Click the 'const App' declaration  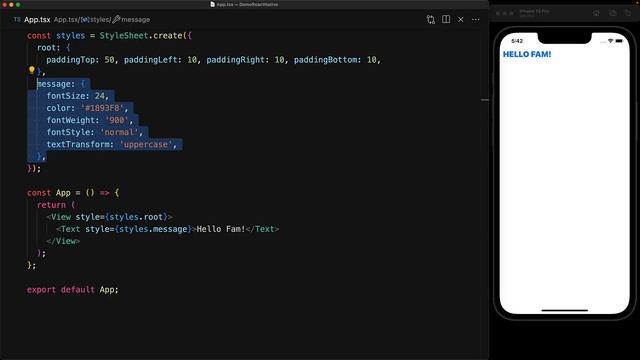coord(49,193)
